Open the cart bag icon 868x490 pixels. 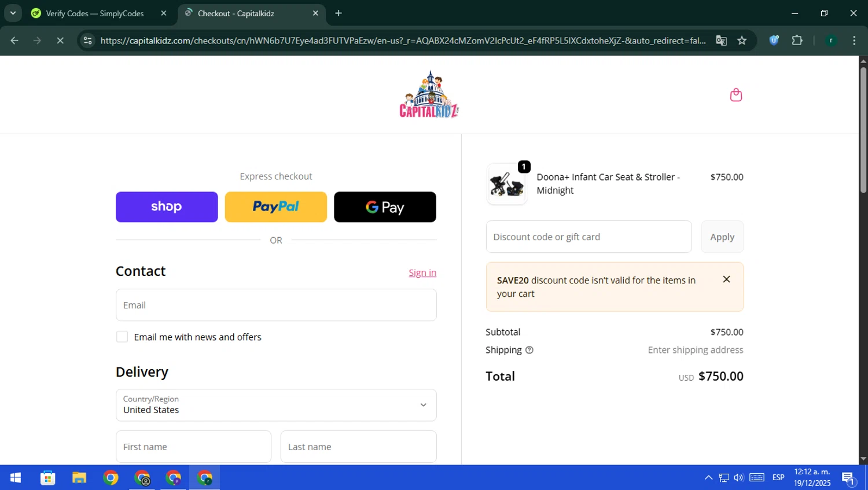click(x=735, y=95)
